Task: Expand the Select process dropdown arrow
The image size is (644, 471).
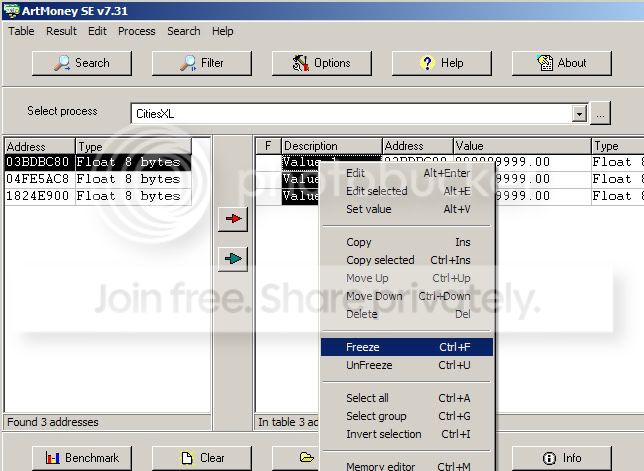Action: click(x=579, y=113)
